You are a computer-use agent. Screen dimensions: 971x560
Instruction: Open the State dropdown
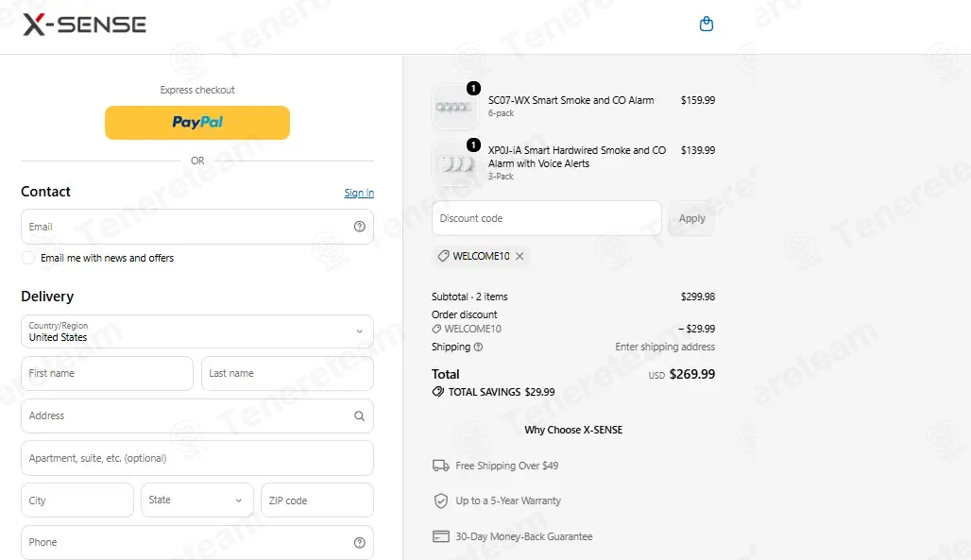point(196,500)
